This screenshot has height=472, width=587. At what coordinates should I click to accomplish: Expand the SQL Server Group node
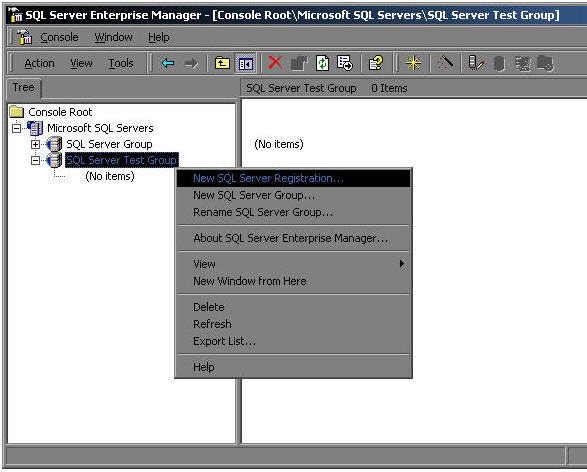click(35, 144)
